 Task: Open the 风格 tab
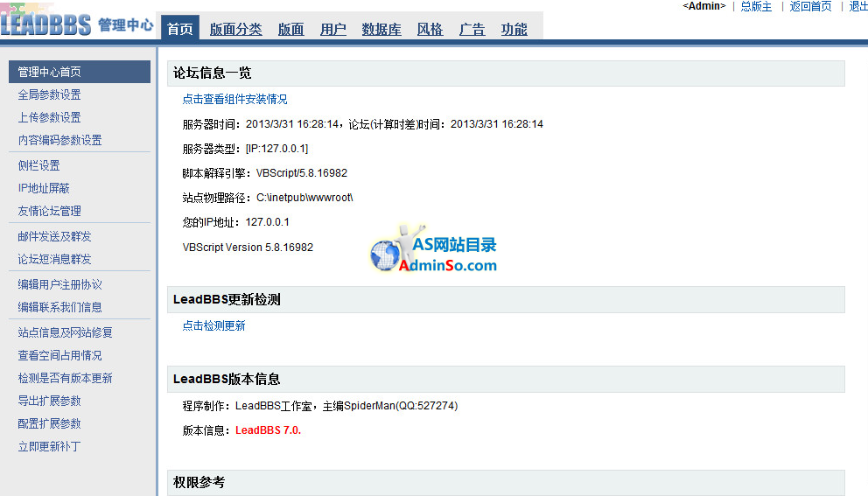(x=430, y=30)
